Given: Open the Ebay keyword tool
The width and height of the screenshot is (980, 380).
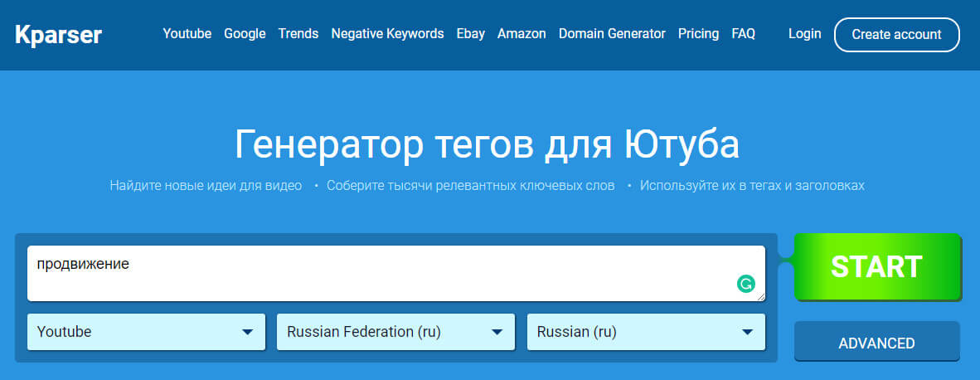Looking at the screenshot, I should point(471,34).
